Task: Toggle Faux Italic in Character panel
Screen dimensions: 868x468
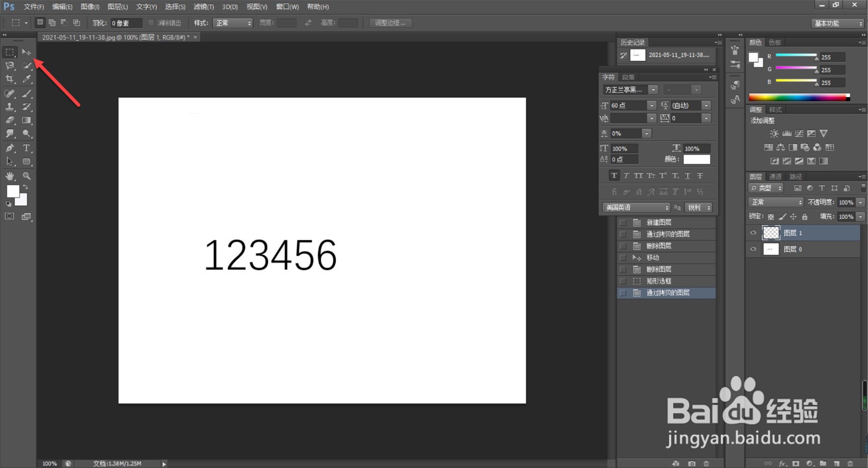Action: coord(626,175)
